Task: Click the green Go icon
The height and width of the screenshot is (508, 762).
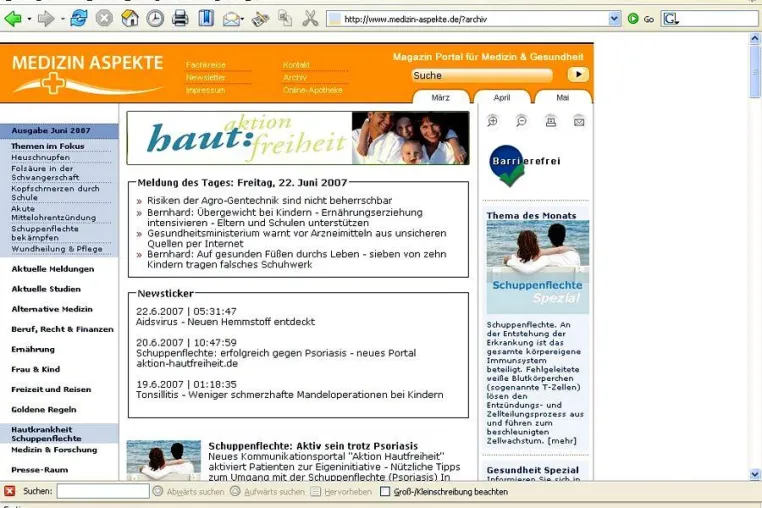Action: tap(633, 19)
